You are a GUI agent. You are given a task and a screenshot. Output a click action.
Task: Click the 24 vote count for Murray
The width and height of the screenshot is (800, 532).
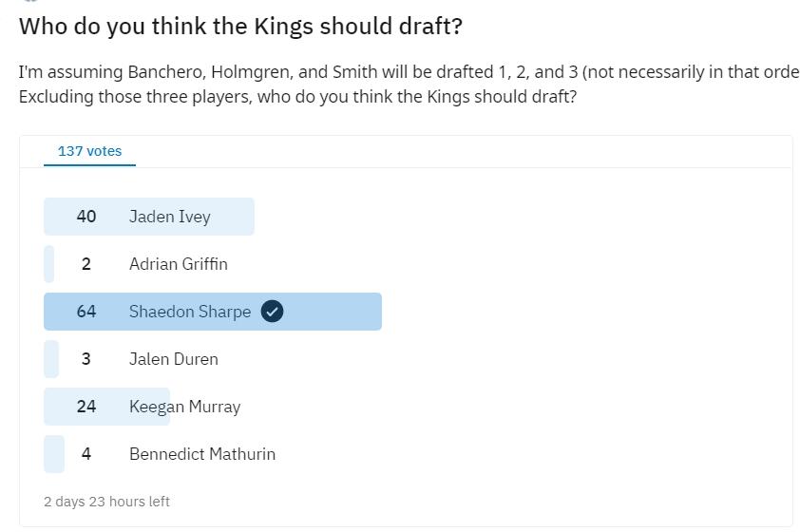click(86, 407)
